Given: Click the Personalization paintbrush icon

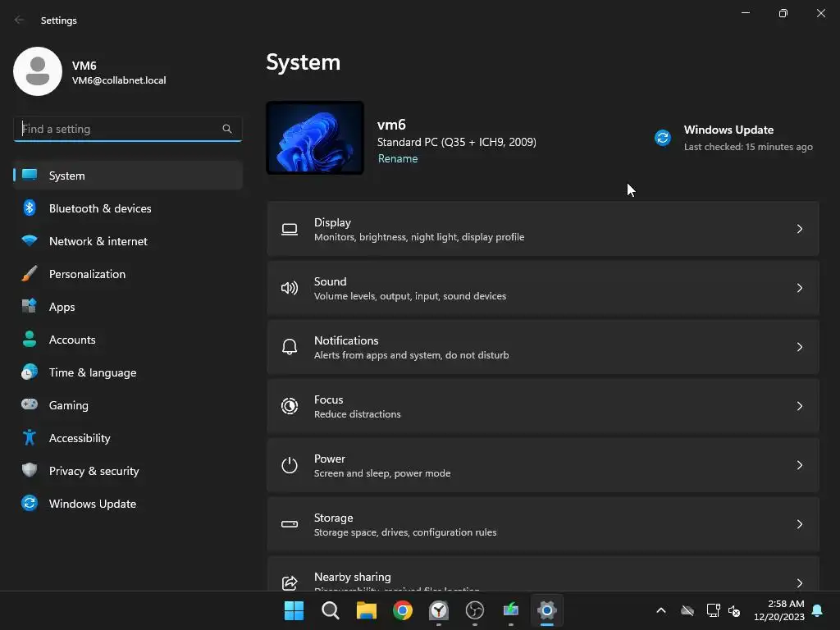Looking at the screenshot, I should pos(30,273).
